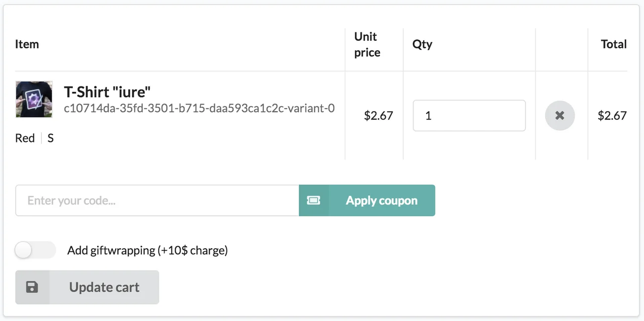Screen dimensions: 644x321
Task: Click the remove item X icon
Action: [560, 116]
